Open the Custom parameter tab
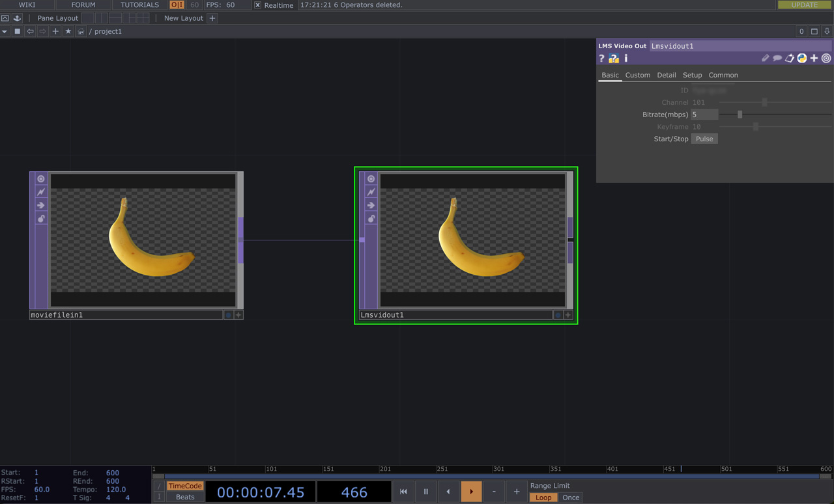 pos(638,75)
